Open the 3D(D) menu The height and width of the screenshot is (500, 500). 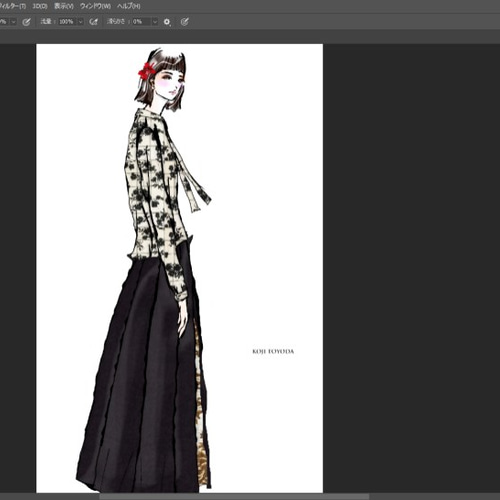40,6
